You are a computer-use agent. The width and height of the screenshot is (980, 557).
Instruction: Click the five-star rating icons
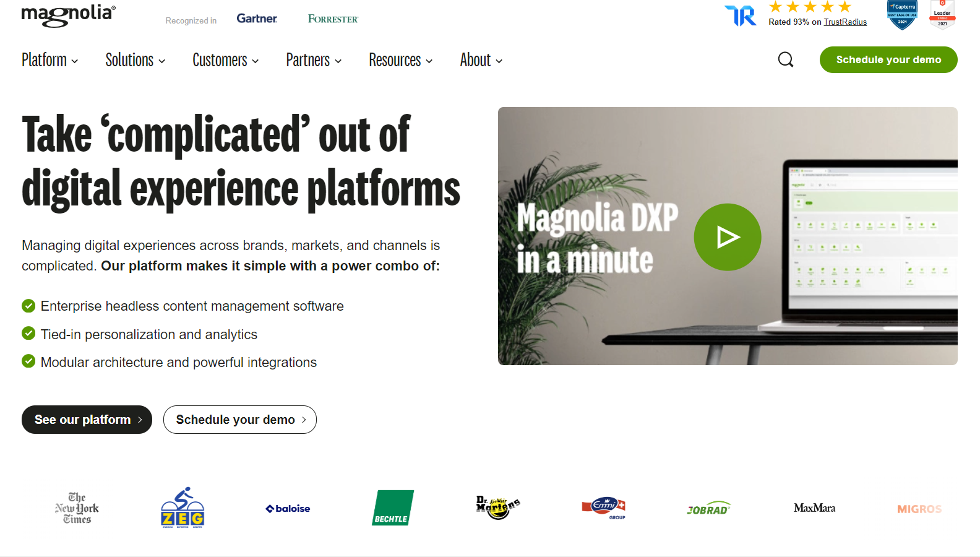[810, 7]
